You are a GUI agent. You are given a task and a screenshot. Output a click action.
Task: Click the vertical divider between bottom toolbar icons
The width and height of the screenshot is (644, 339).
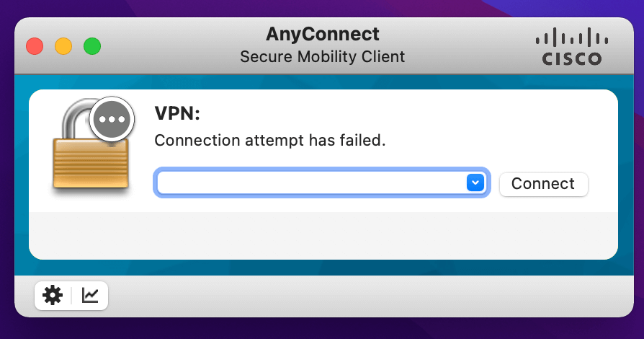(71, 295)
